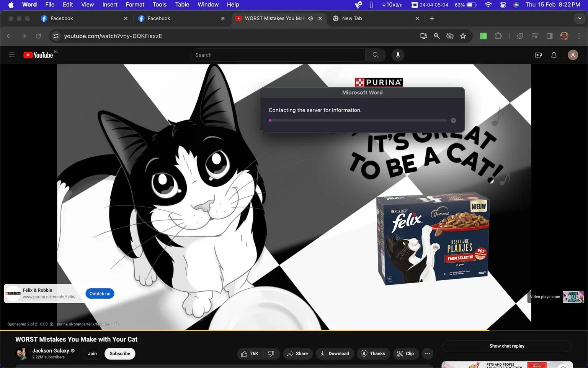Screen dimensions: 588x368
Task: Open the Format menu in menu bar
Action: pyautogui.click(x=135, y=5)
